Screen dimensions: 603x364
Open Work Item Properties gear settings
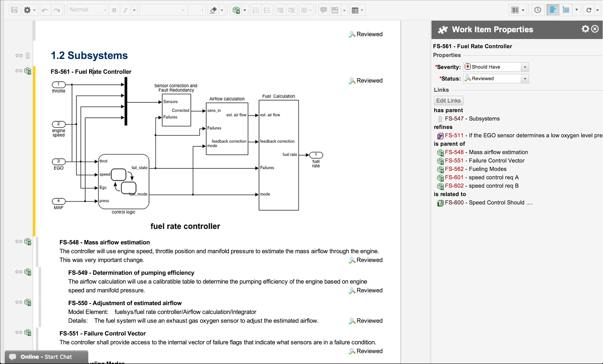[585, 29]
